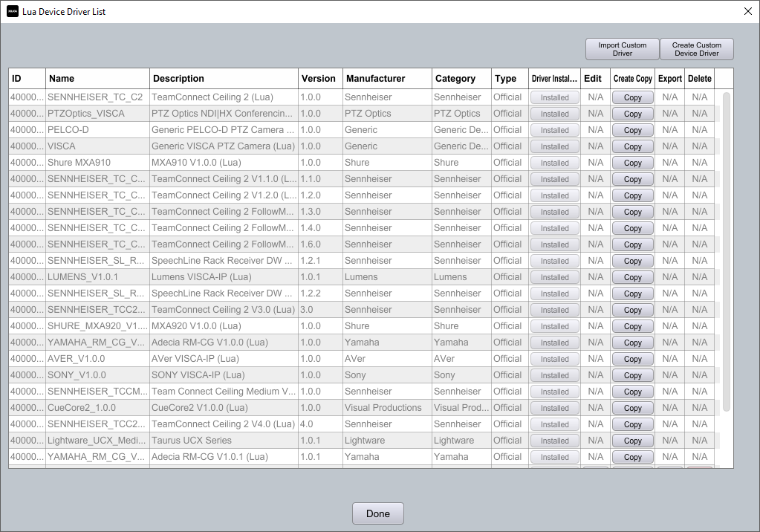Copy the Adecia RM-CG V1.0.1 driver
The width and height of the screenshot is (760, 532).
(632, 457)
